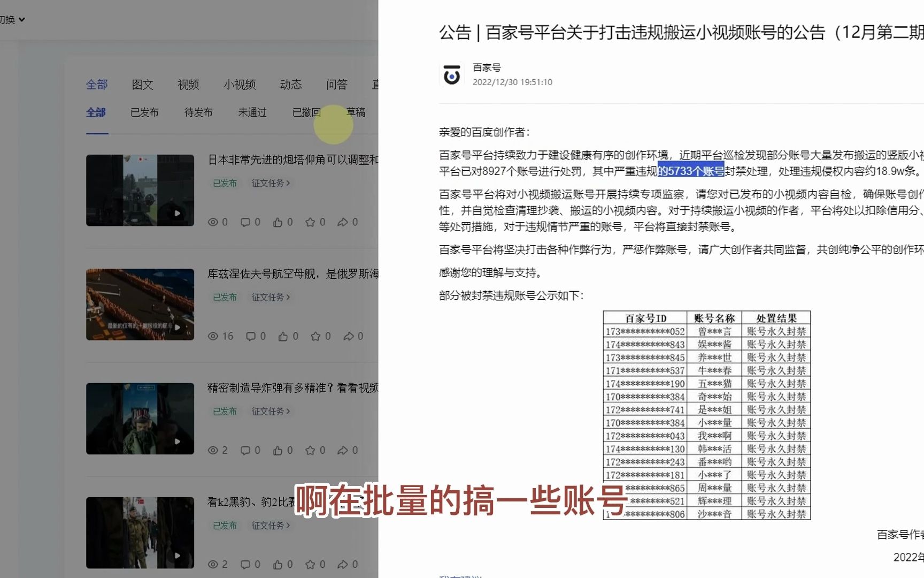Click the share arrow icon on the 看k2黑豹 post

click(x=343, y=565)
